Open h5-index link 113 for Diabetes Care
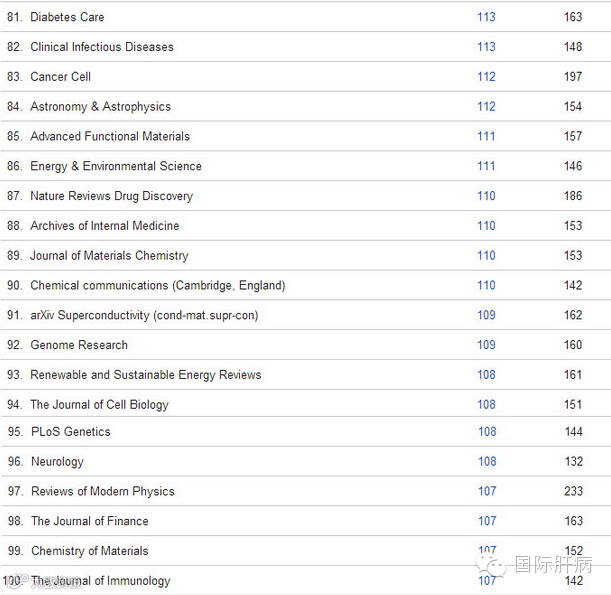The image size is (611, 595). pyautogui.click(x=486, y=17)
